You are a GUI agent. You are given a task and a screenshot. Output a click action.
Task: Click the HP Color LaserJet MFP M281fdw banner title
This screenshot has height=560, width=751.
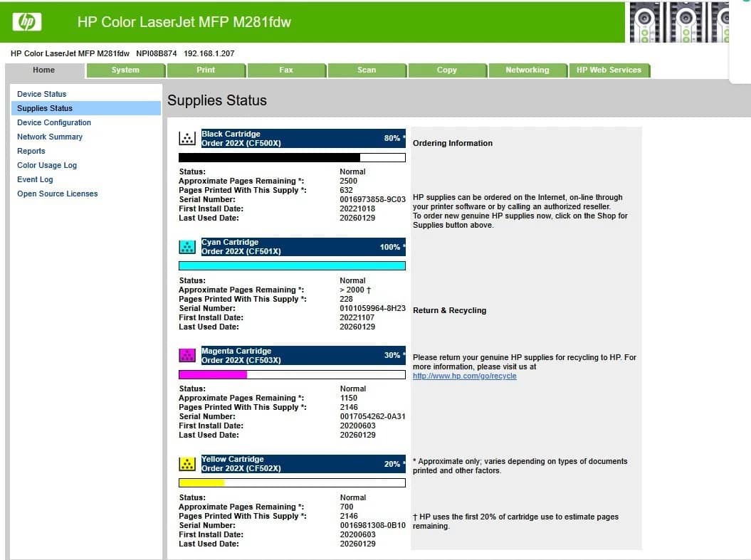(x=184, y=22)
